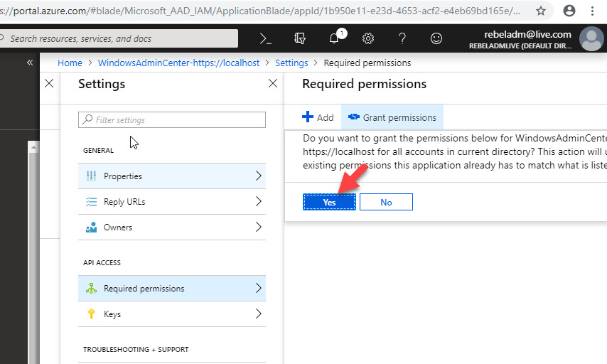Click the Properties sliders icon

(92, 176)
